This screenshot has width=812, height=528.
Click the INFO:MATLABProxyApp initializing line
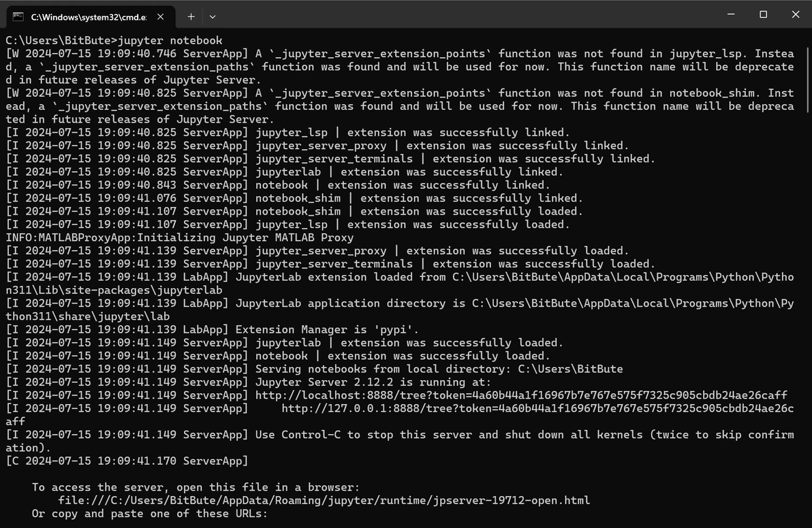coord(180,238)
